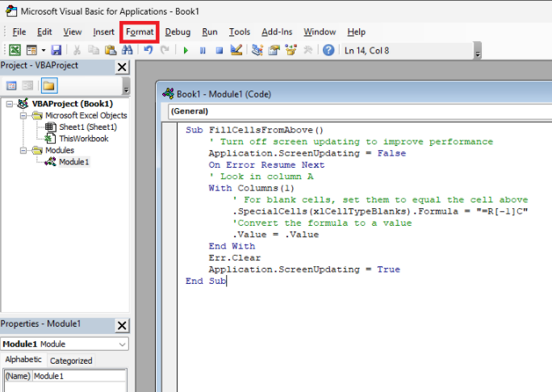Switch to Alphabetic properties tab
552x392 pixels.
pyautogui.click(x=23, y=360)
